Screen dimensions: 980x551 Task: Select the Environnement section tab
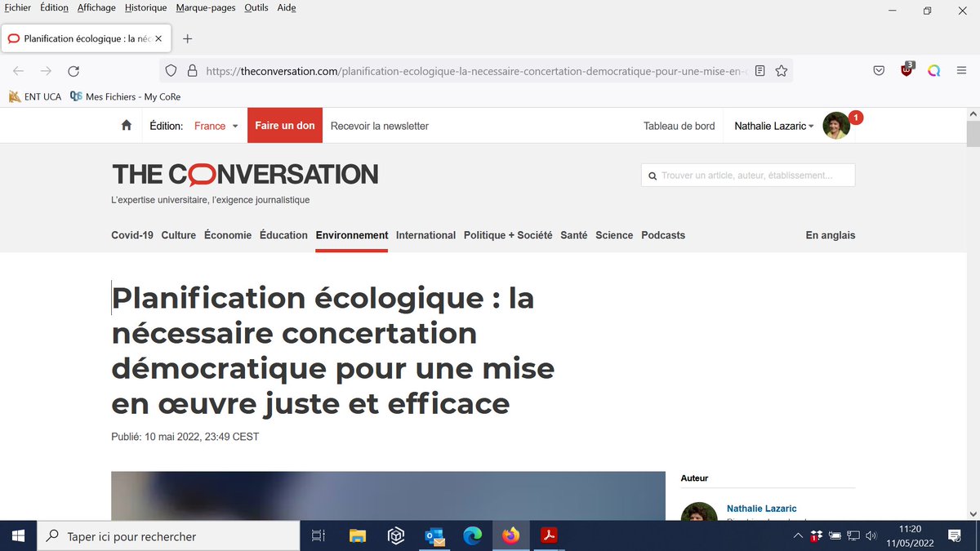pyautogui.click(x=352, y=235)
